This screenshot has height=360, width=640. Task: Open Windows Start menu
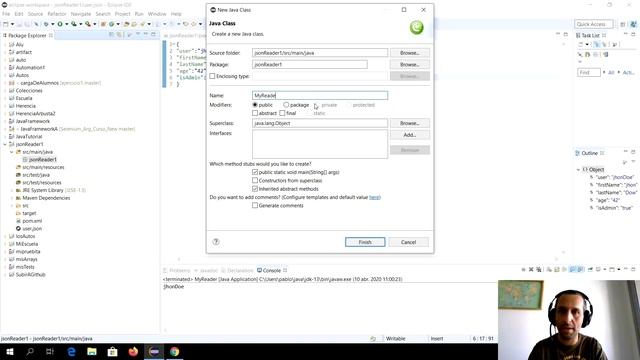[x=10, y=351]
